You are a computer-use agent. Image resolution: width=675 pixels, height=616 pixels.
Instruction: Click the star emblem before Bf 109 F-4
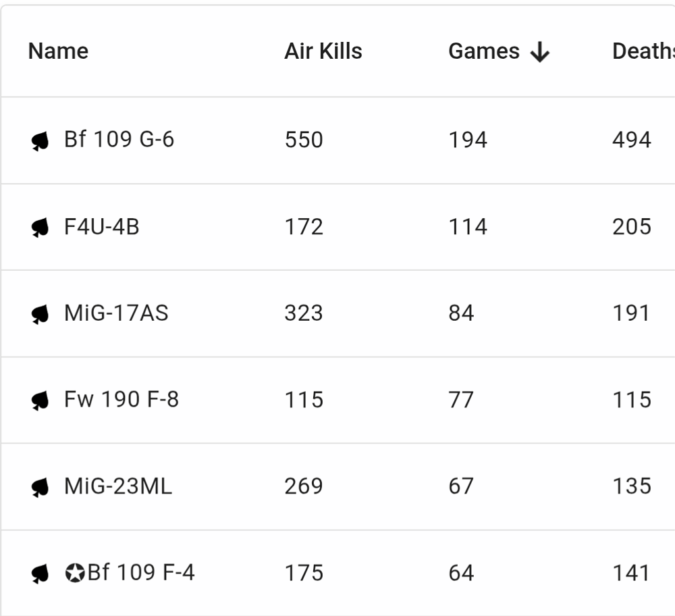(75, 573)
